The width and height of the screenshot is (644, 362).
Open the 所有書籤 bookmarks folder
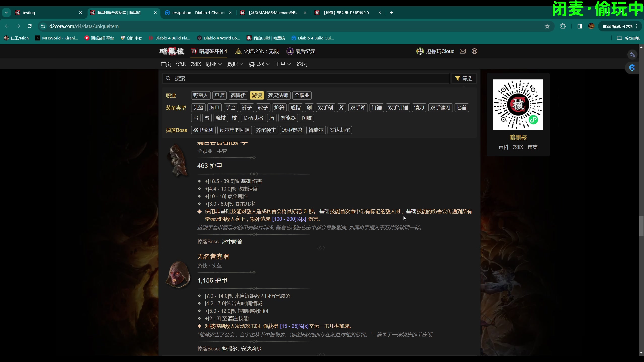(628, 38)
